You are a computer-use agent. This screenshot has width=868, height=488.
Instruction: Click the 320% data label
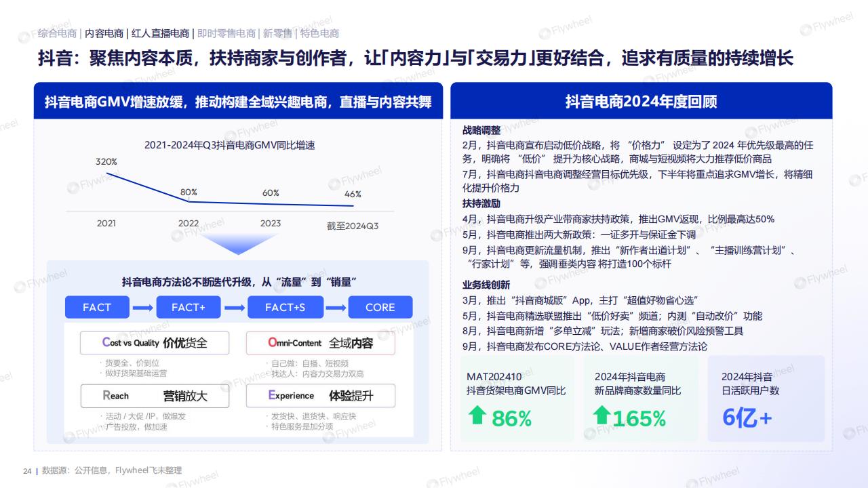click(x=106, y=162)
